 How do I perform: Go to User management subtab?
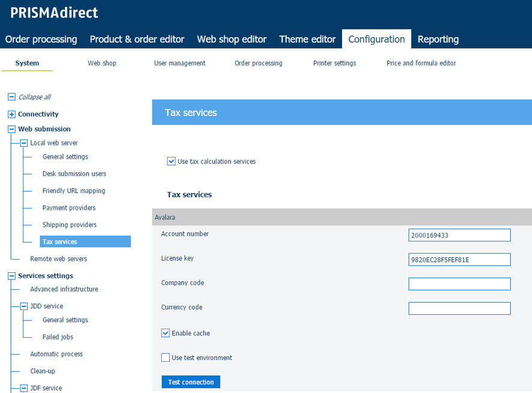coord(180,63)
